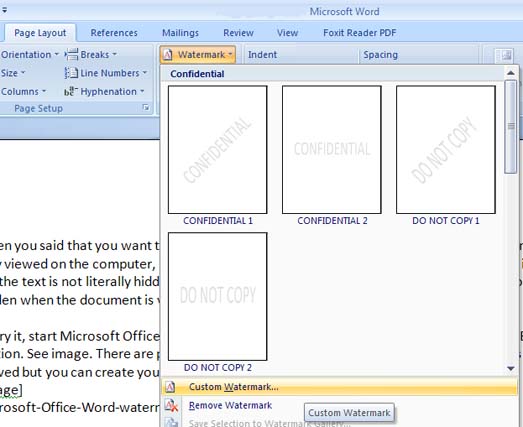Click the Line Numbers icon
This screenshot has height=427, width=523.
click(71, 73)
